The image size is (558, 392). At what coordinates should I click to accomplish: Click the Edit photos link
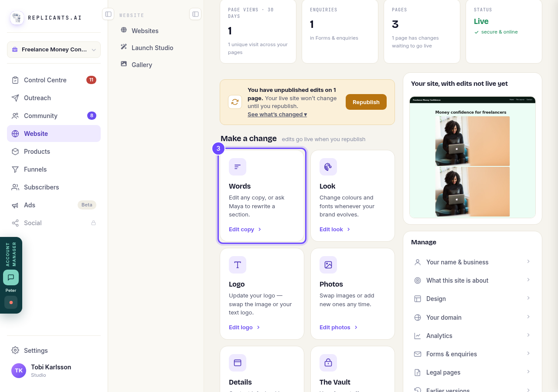tap(339, 328)
